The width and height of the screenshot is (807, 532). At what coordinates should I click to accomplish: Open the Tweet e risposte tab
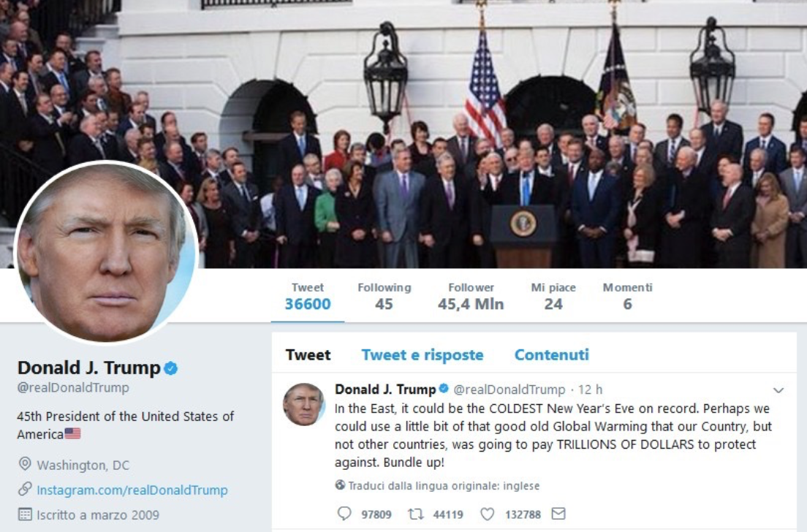(x=423, y=355)
